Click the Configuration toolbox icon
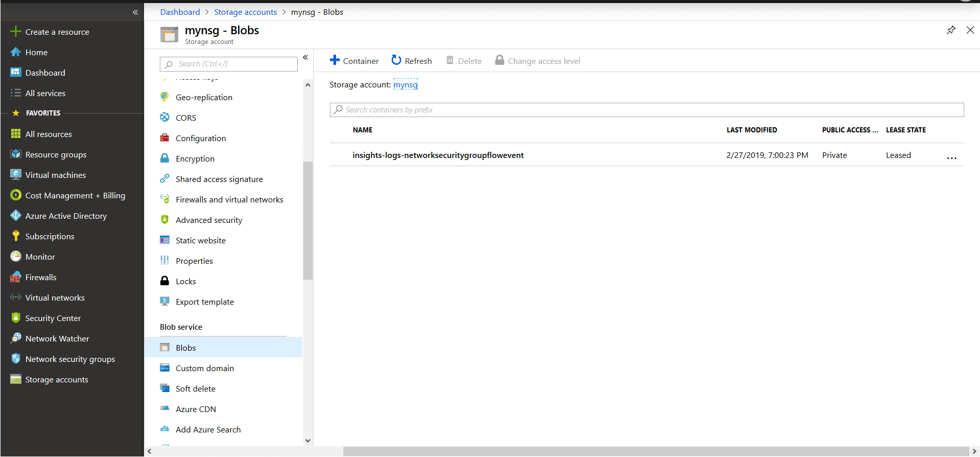This screenshot has height=457, width=980. tap(164, 138)
